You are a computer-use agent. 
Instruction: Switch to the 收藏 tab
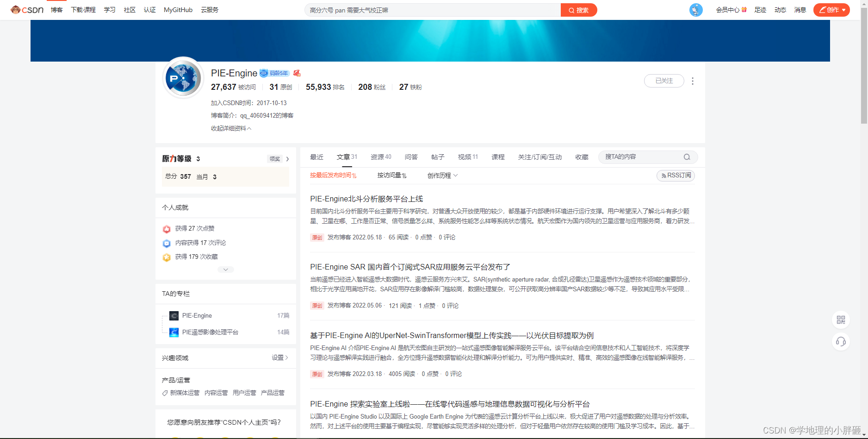pyautogui.click(x=582, y=157)
